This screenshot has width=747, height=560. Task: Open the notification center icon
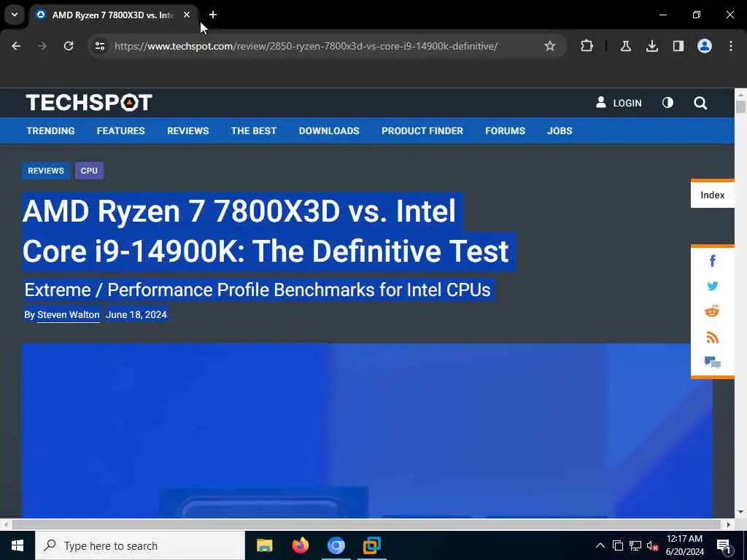point(724,545)
